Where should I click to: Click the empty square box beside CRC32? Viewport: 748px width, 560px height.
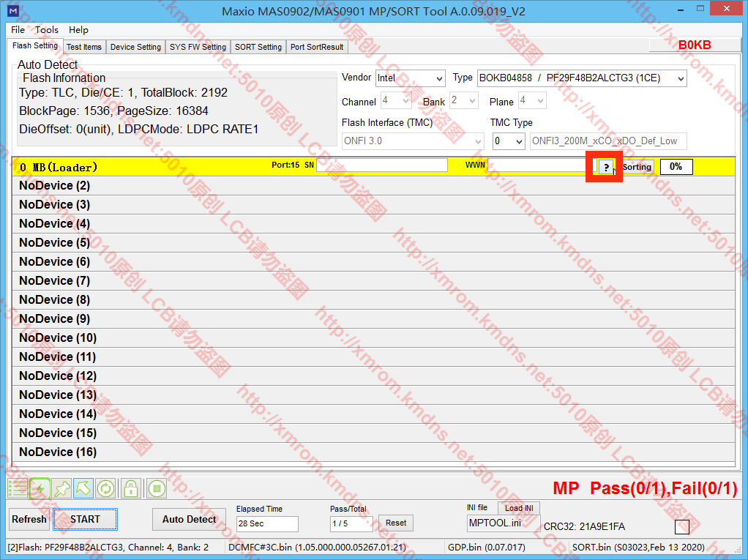tap(681, 526)
